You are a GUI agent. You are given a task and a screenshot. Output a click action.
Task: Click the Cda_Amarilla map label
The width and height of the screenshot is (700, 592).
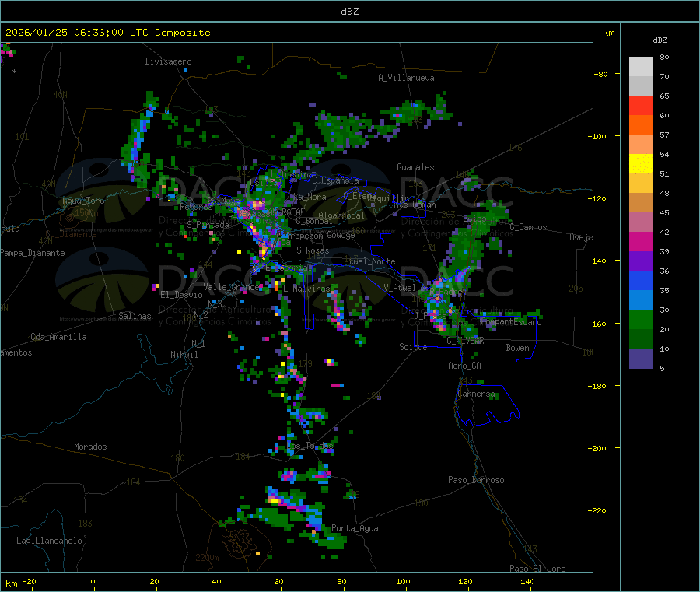58,337
